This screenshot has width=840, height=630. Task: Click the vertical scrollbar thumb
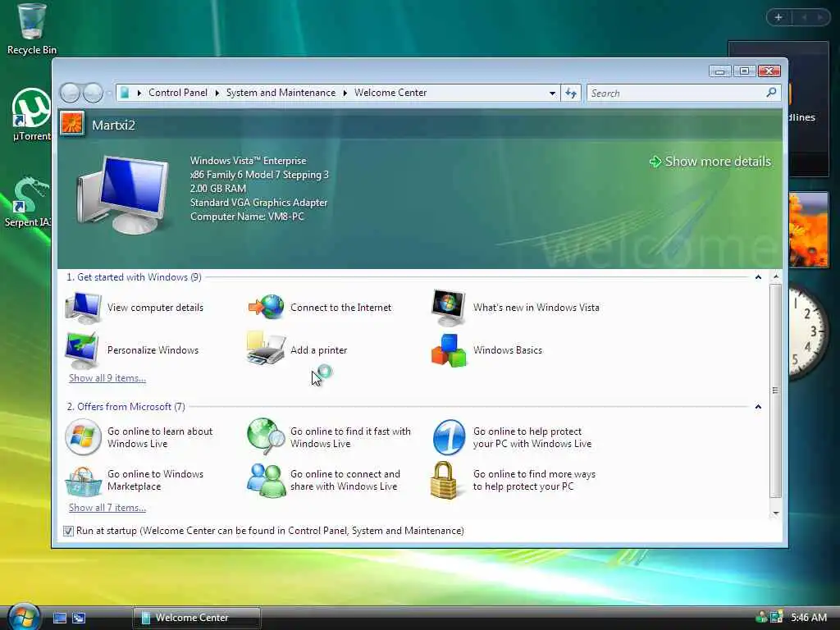(x=776, y=390)
